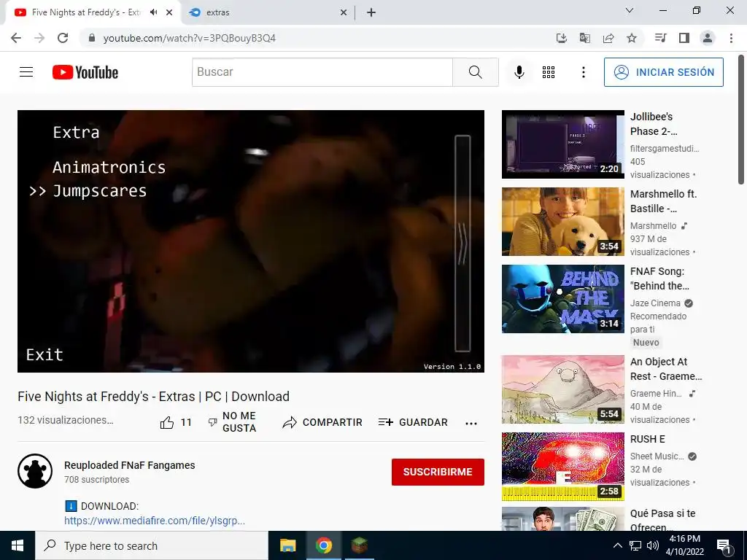The image size is (747, 560).
Task: Open the tab search chevron
Action: pos(630,10)
